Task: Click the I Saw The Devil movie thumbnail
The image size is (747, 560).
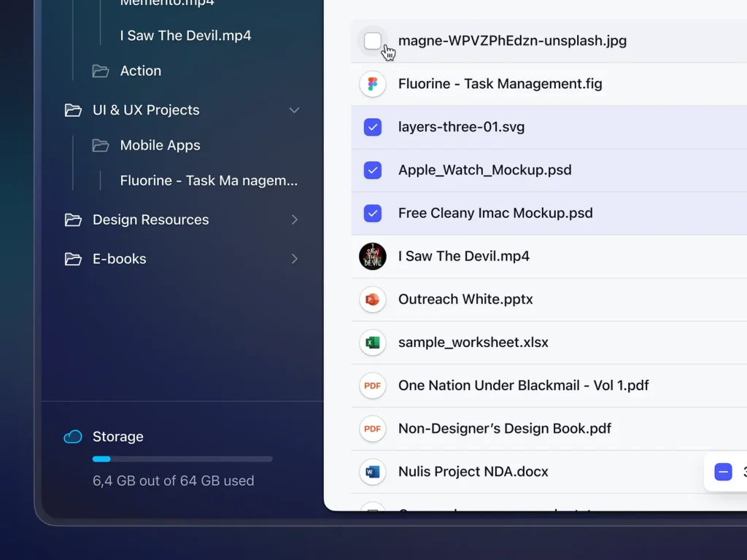Action: point(373,256)
